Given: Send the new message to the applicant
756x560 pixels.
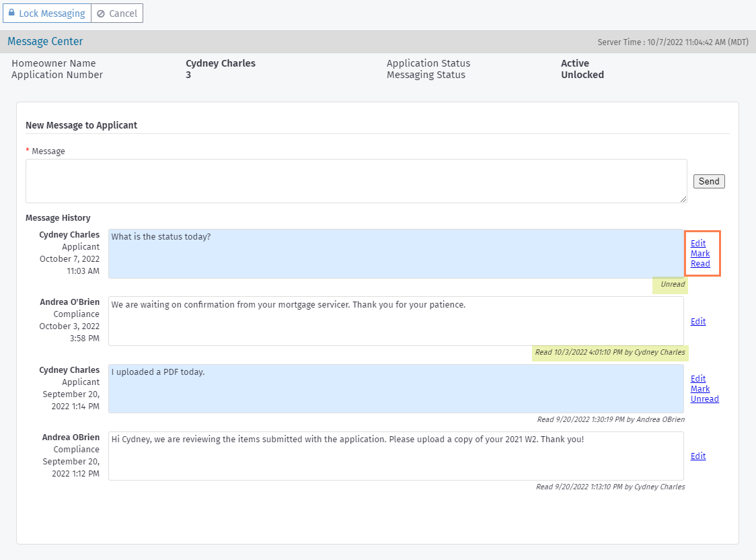Looking at the screenshot, I should [708, 180].
